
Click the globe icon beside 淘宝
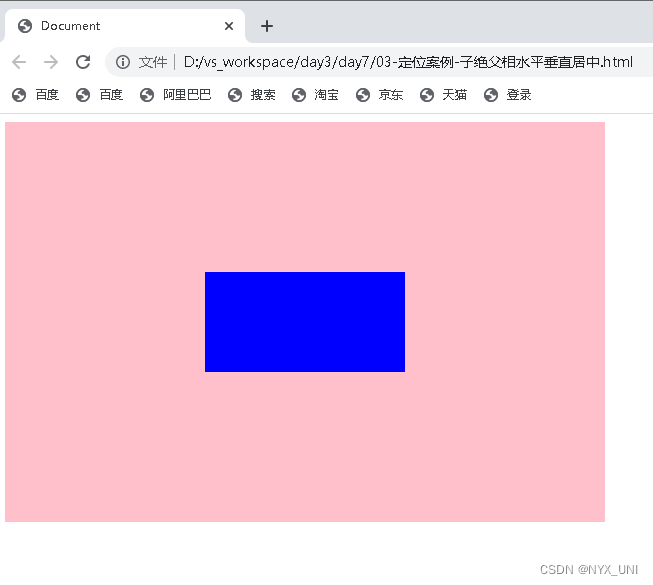point(299,95)
